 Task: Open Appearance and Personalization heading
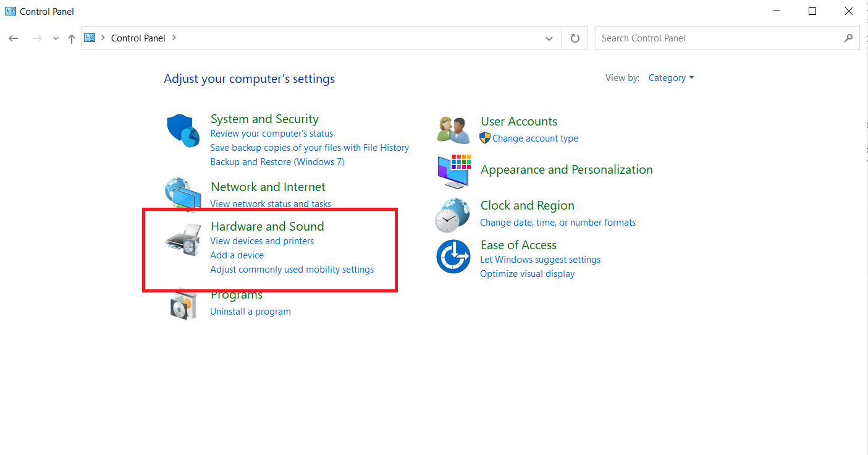pyautogui.click(x=567, y=169)
